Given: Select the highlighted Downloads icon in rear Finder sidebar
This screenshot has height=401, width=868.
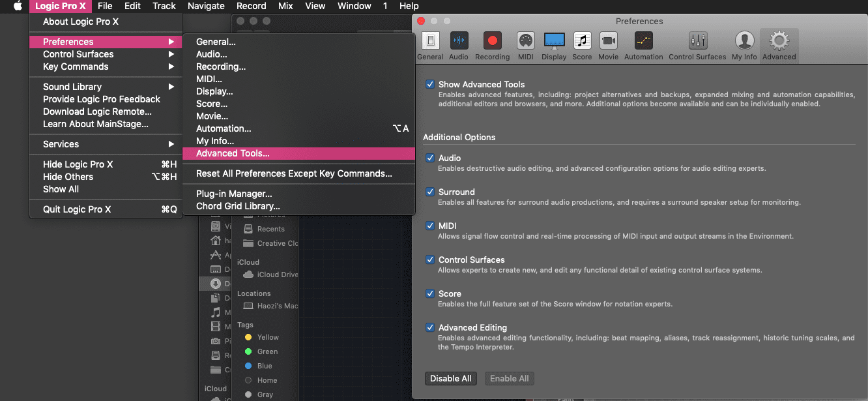Looking at the screenshot, I should pos(215,284).
